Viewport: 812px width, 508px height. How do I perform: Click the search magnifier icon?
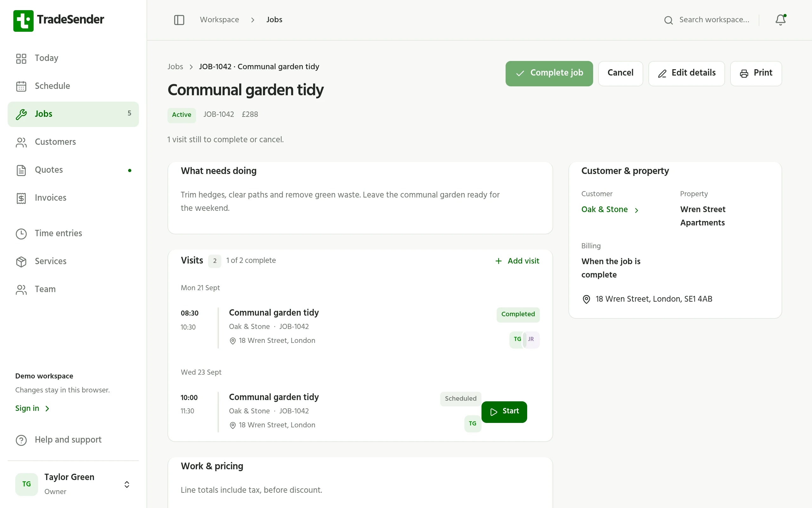668,20
